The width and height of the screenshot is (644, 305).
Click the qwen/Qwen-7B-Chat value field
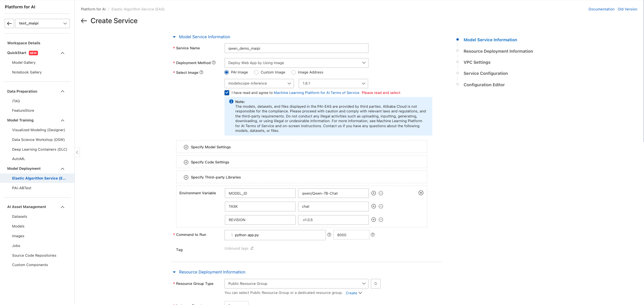pos(333,193)
